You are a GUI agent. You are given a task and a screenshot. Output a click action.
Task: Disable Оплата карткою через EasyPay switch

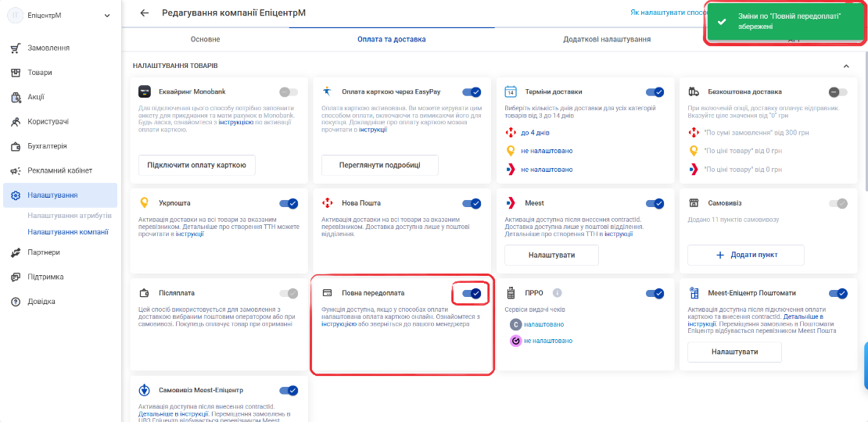click(x=472, y=91)
